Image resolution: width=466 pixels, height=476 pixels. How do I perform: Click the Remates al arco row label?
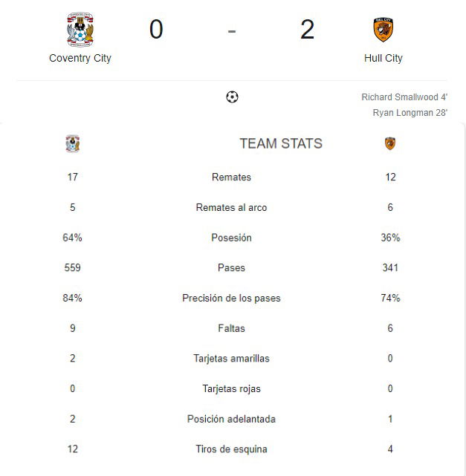231,207
